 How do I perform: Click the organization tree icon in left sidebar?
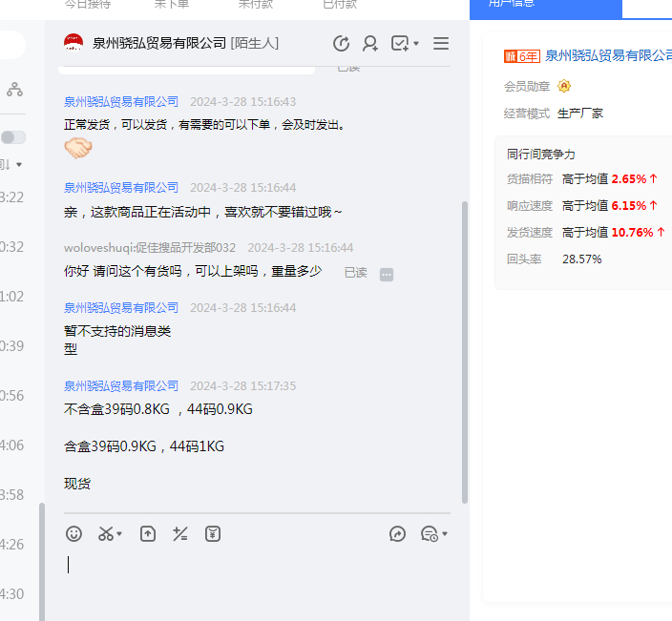14,89
